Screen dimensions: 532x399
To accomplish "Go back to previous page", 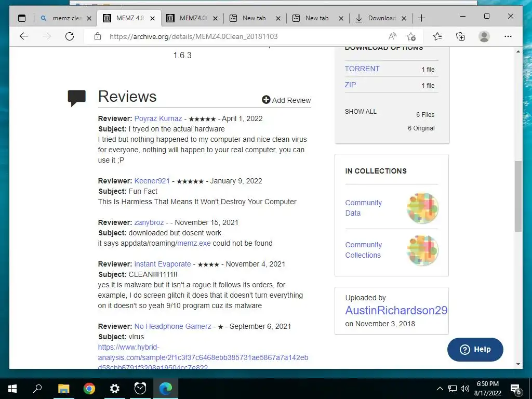I will click(x=24, y=36).
